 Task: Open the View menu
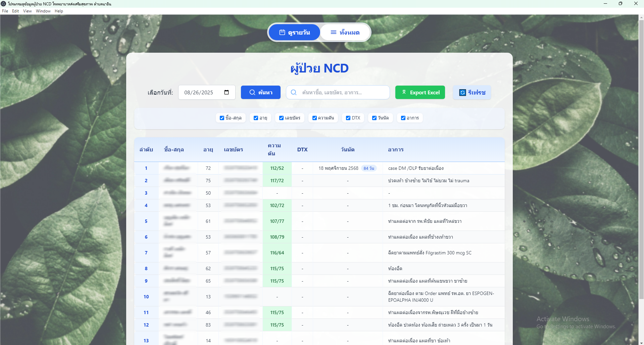[x=27, y=11]
